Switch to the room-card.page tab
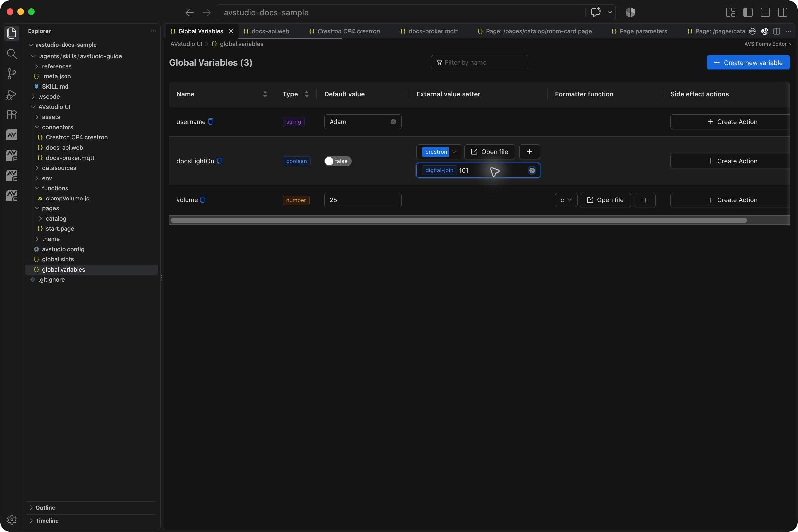Image resolution: width=798 pixels, height=532 pixels. click(538, 31)
